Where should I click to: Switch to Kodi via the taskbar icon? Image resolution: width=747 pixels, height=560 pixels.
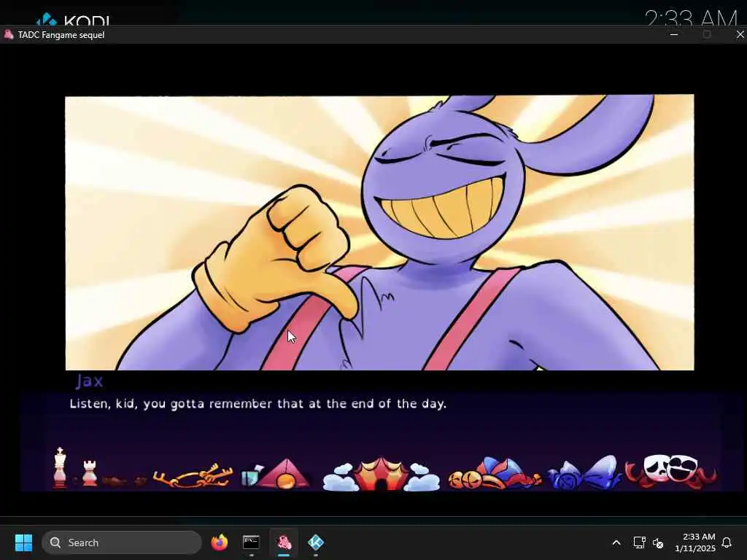click(x=316, y=542)
